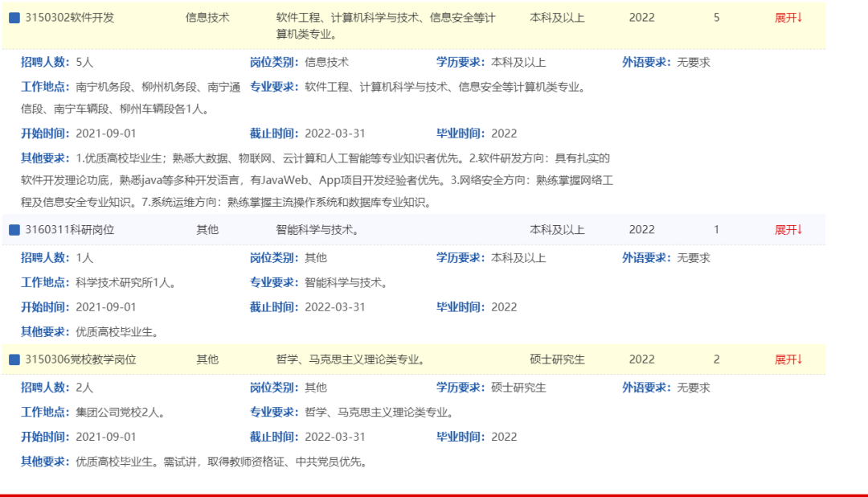Click 其他 category in the 党校教学岗位 header row
868x497 pixels.
tap(207, 359)
